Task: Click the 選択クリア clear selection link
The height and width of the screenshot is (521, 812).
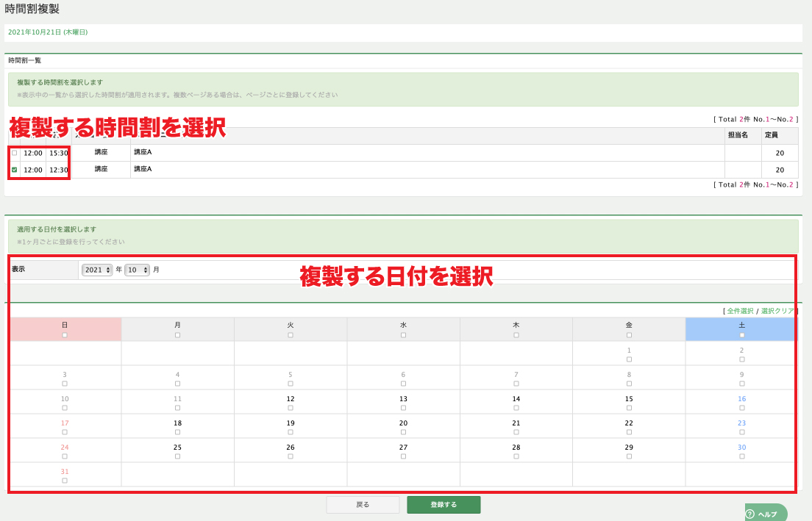Action: pos(777,311)
